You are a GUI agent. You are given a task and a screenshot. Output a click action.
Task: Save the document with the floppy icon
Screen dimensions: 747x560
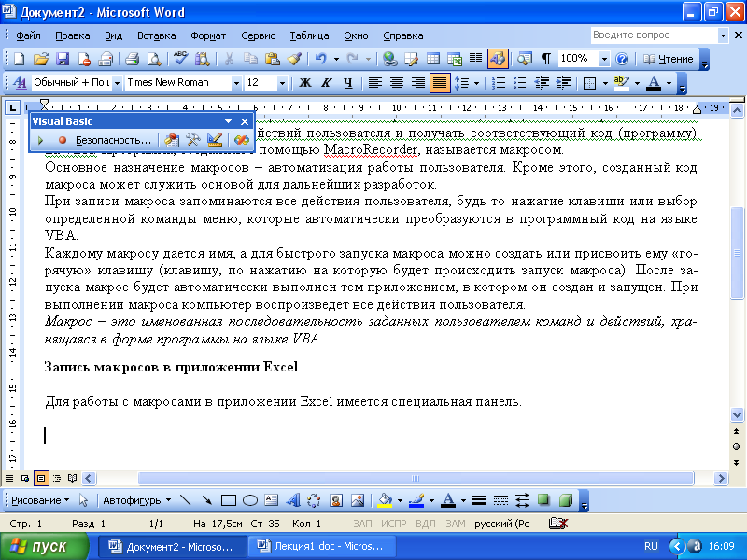click(63, 59)
